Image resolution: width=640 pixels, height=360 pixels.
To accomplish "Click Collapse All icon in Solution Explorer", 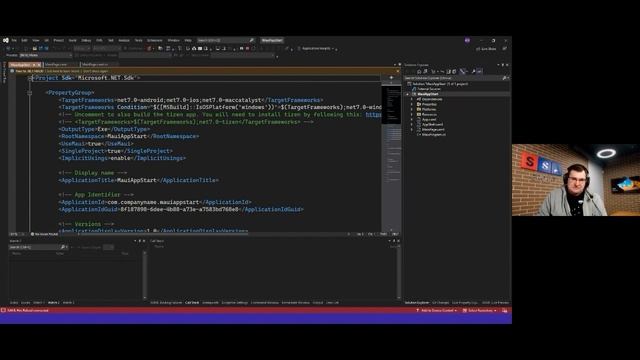I will click(448, 71).
